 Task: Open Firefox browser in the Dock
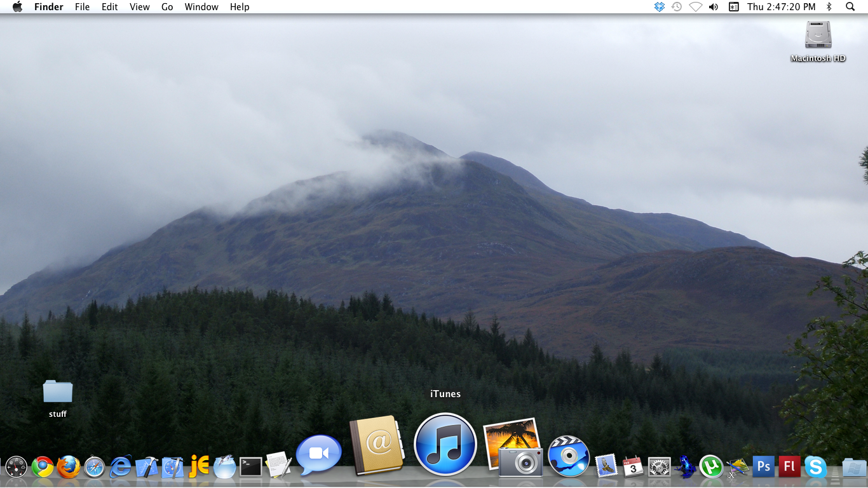(69, 467)
